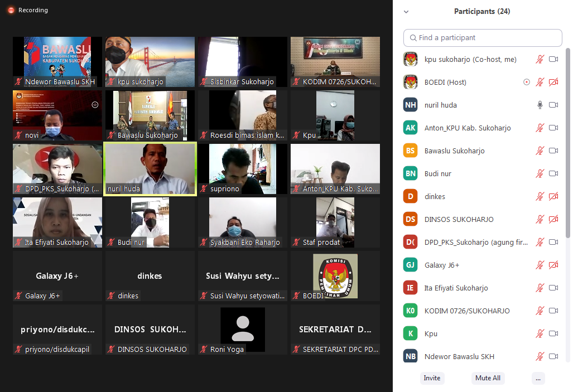Toggle kpu sukoharjo's muted microphone
This screenshot has height=392, width=578.
540,59
